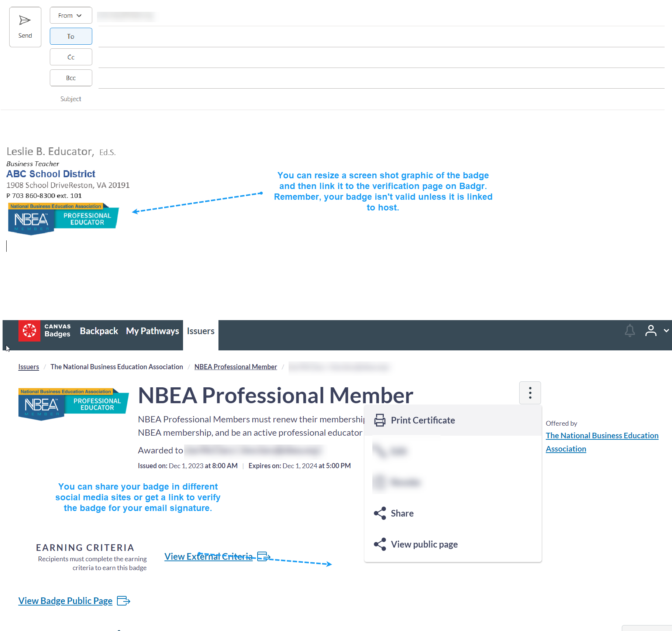Click the three-dot more options button
Viewport: 672px width, 631px height.
pyautogui.click(x=530, y=393)
